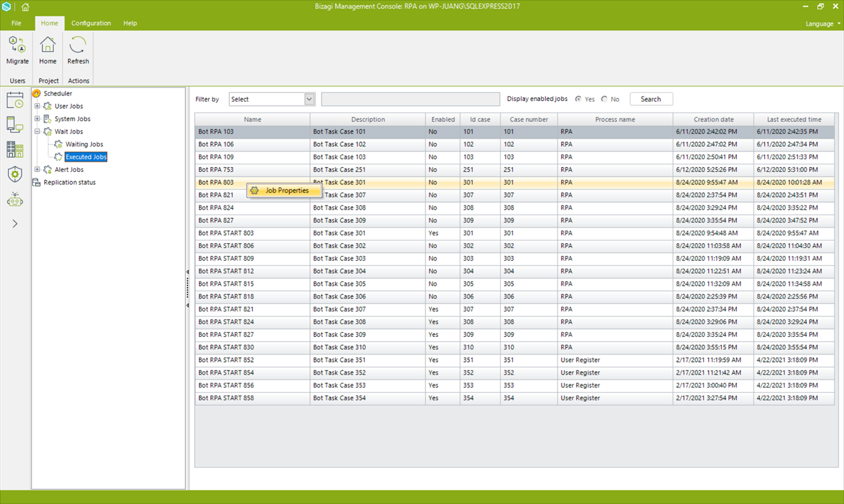Sort by the Creation date column header

(x=713, y=119)
